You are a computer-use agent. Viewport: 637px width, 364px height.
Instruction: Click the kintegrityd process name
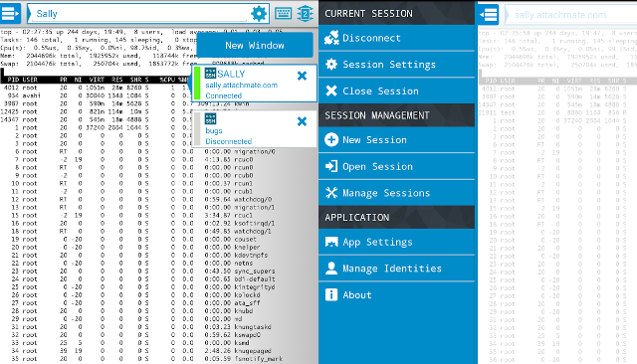click(255, 287)
